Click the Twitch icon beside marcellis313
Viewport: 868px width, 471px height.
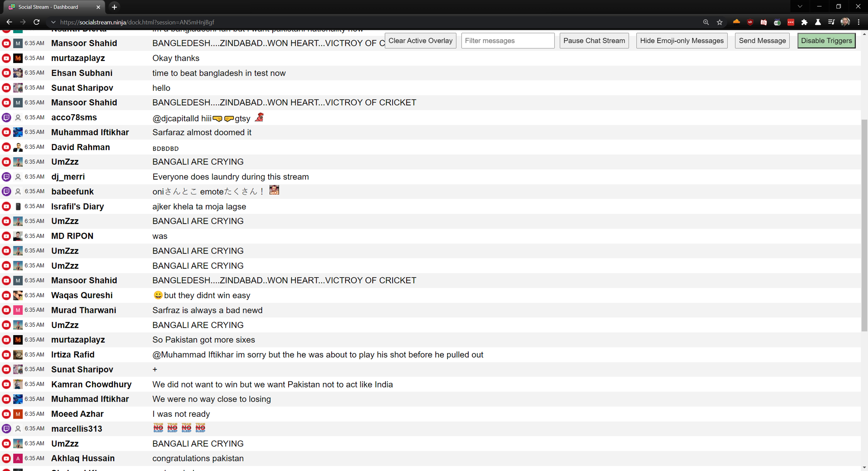click(6, 428)
